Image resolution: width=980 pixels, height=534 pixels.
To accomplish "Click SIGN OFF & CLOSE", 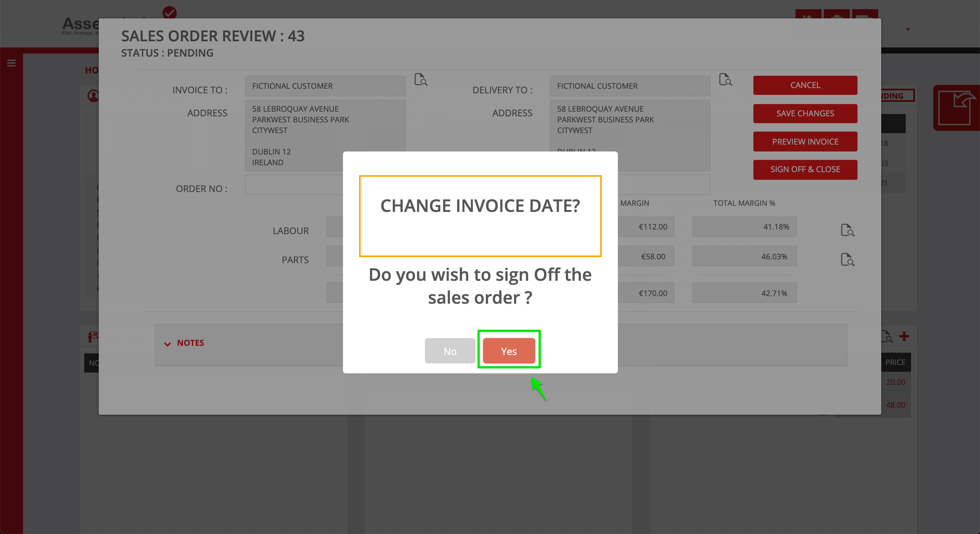I will (x=805, y=169).
